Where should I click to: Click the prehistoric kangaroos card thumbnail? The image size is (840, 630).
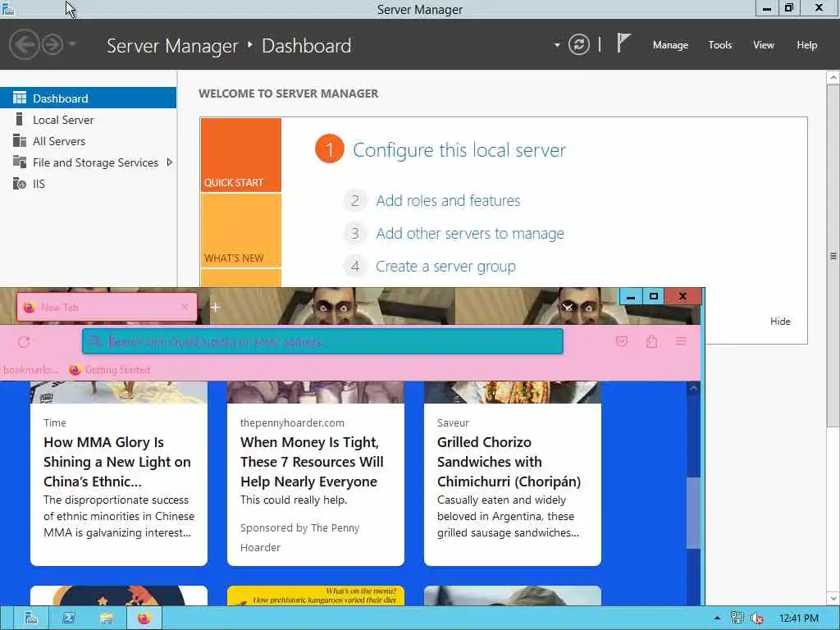(x=316, y=596)
